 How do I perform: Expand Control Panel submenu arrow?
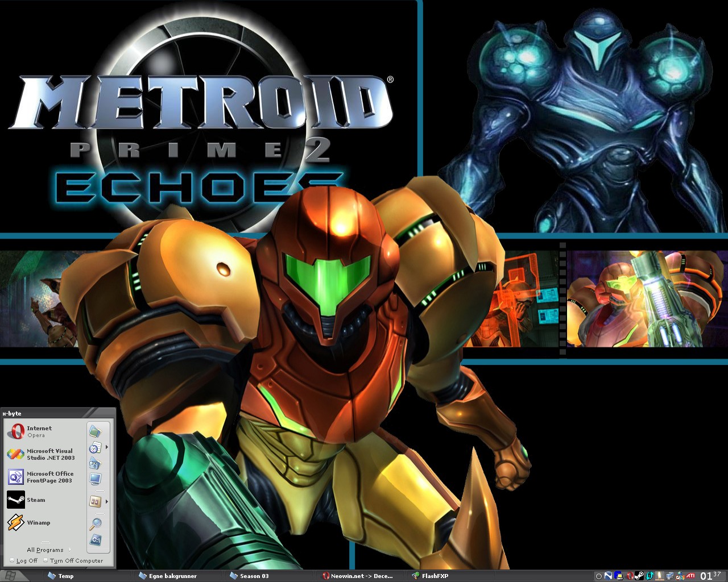[106, 501]
